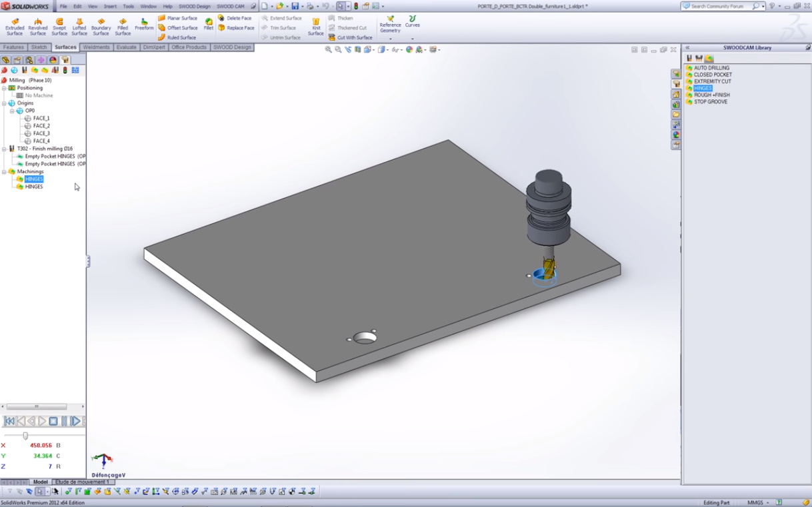Open the Etude de mouvement 1 tab
The width and height of the screenshot is (812, 507).
[81, 482]
